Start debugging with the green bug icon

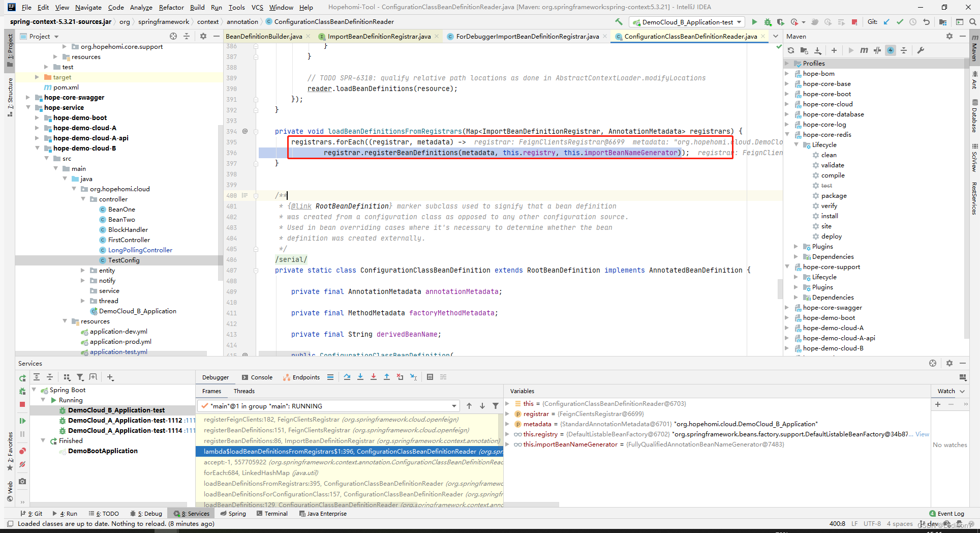coord(768,22)
